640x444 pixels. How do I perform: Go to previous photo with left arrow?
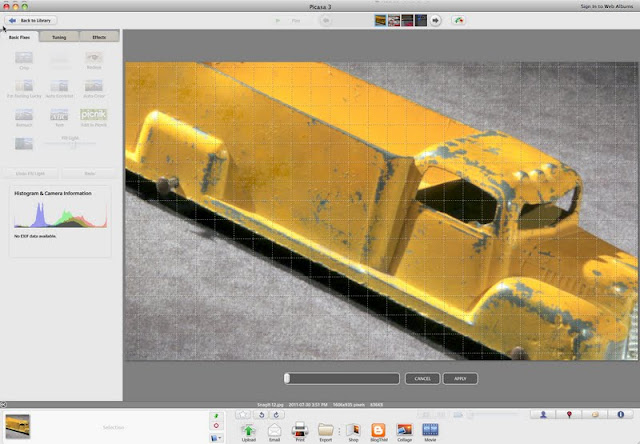326,20
